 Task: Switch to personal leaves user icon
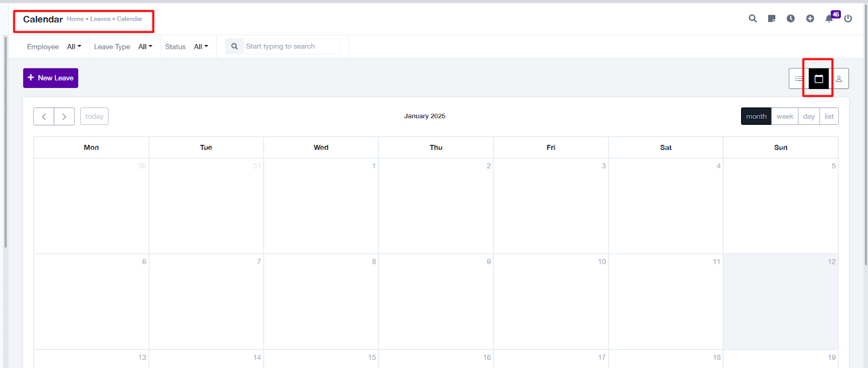coord(839,79)
